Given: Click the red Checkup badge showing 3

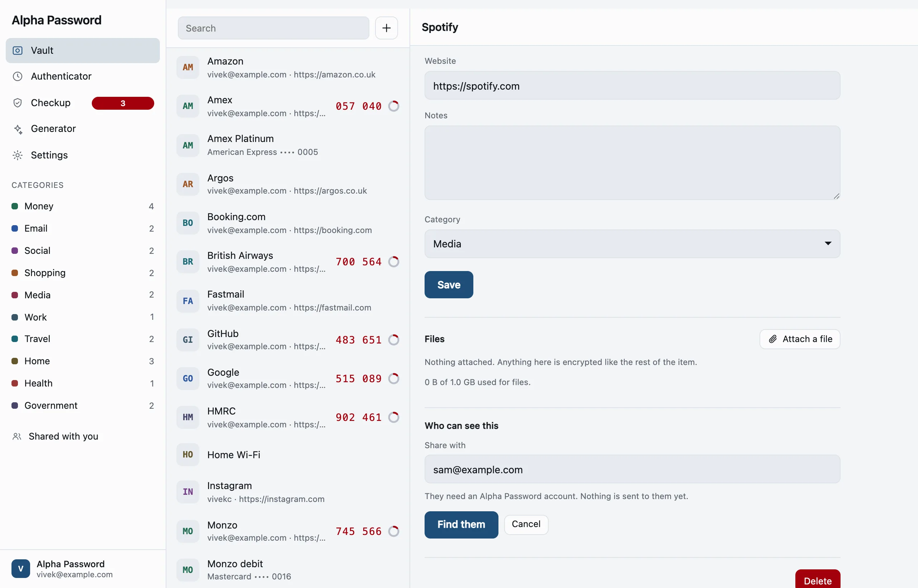Looking at the screenshot, I should click(123, 103).
